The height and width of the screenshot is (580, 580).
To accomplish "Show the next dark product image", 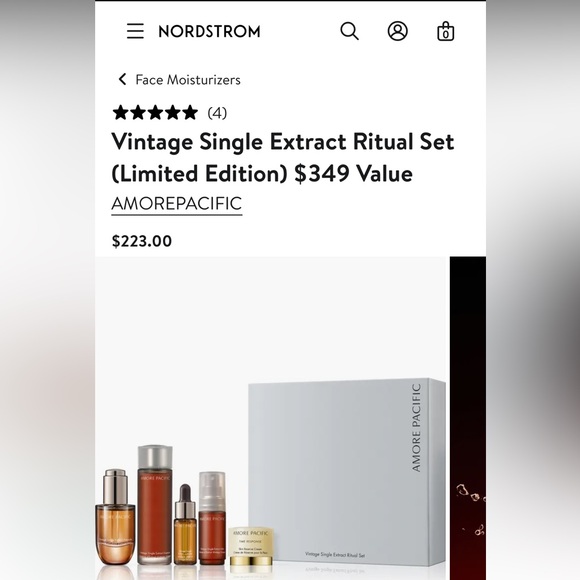I will click(x=468, y=418).
